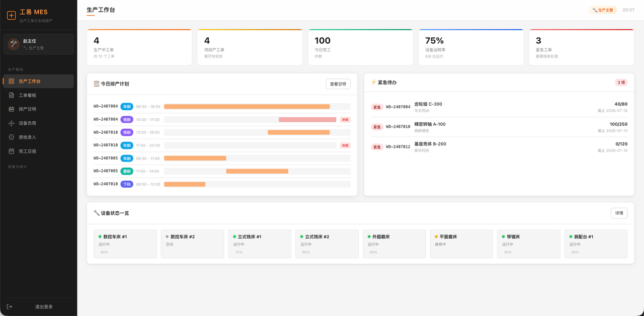Click the green status dot of 立式铣床 #1

point(234,236)
